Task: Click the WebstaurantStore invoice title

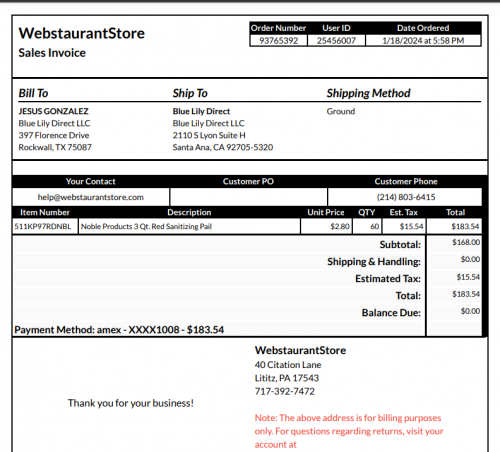Action: click(82, 33)
